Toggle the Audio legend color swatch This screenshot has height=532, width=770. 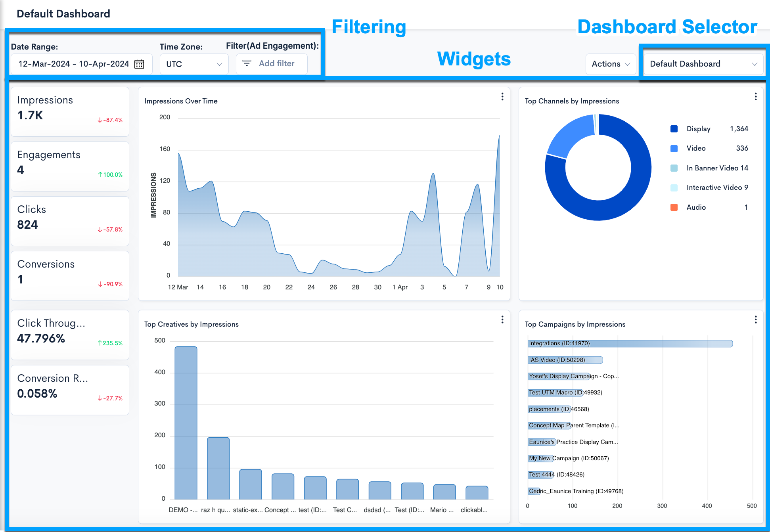click(674, 207)
